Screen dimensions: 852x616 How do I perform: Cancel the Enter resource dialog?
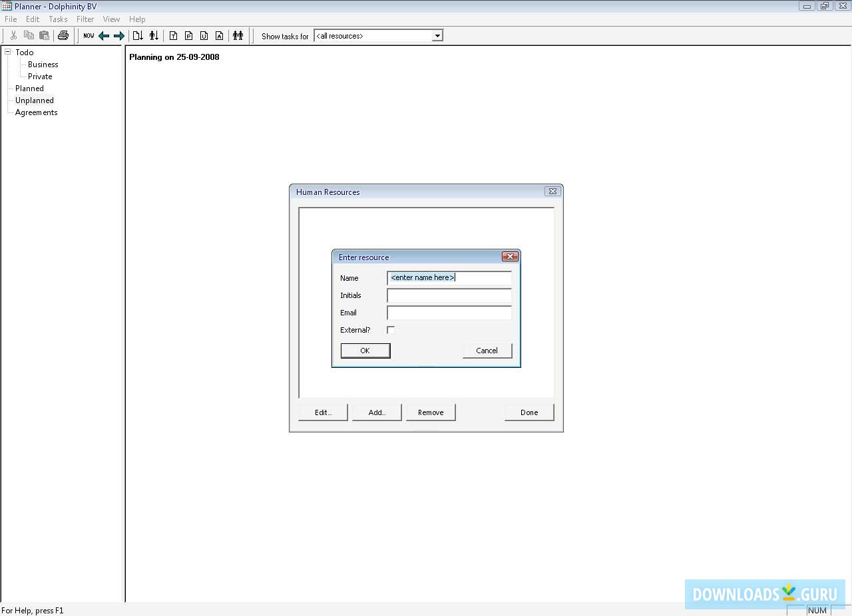487,351
